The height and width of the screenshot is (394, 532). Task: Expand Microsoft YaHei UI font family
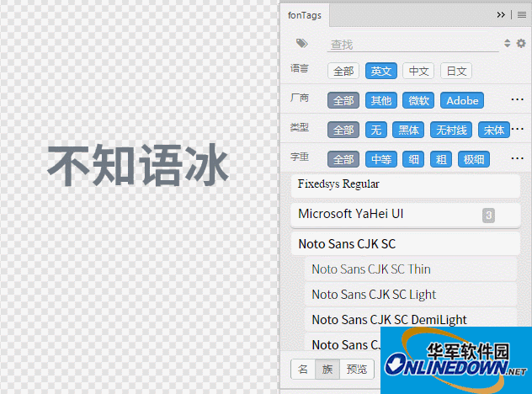[406, 215]
